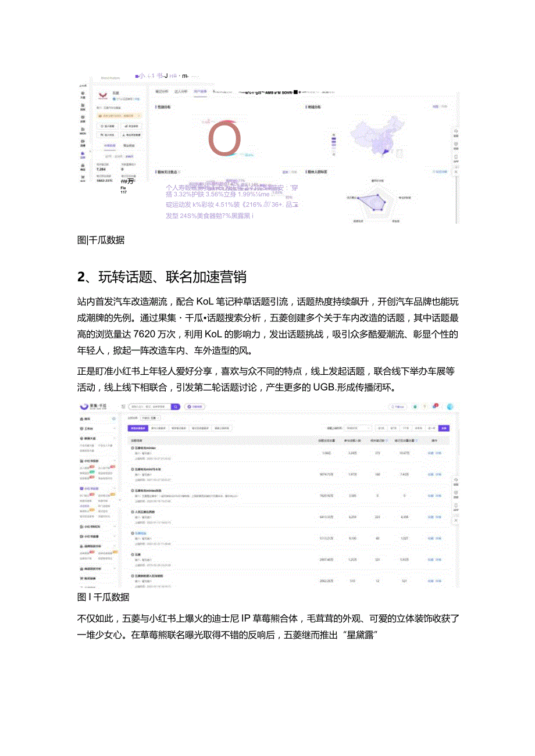Click the 五菱 brand logo in the profile panel
Viewport: 535px width, 756px height.
coord(102,95)
